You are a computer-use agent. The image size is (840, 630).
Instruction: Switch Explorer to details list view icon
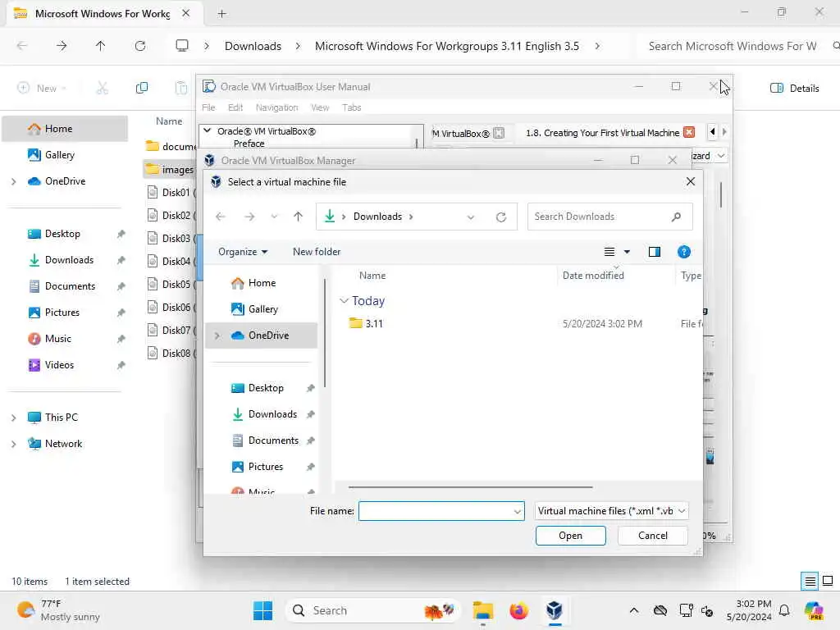tap(810, 581)
